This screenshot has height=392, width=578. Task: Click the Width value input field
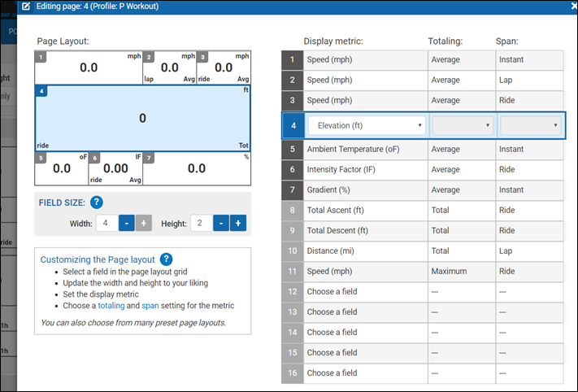pyautogui.click(x=106, y=223)
